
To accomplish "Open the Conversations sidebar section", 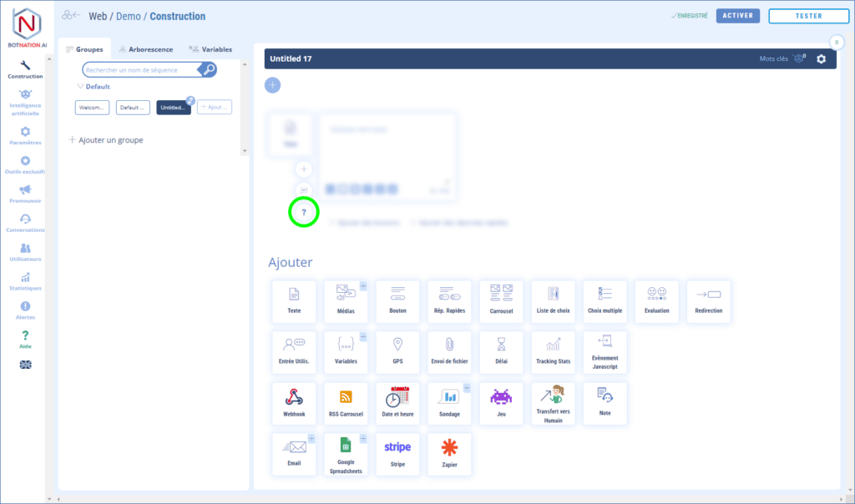I will tap(25, 220).
